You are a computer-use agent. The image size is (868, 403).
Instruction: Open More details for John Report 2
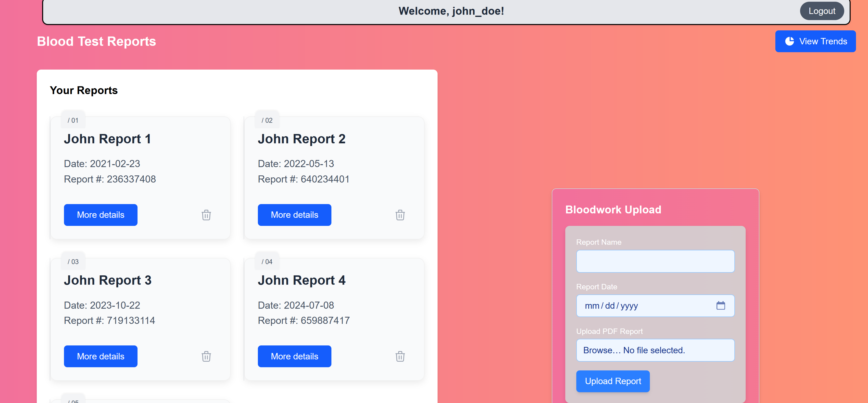tap(294, 215)
